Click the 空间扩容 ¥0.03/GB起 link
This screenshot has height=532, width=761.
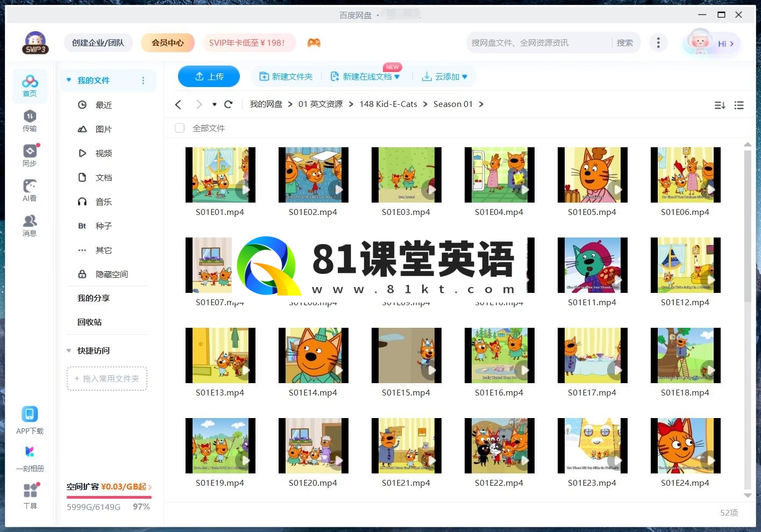pyautogui.click(x=109, y=487)
